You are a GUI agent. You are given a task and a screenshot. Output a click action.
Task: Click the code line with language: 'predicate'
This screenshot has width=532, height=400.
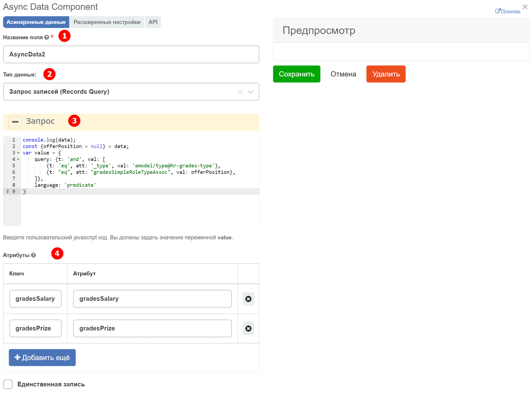tap(65, 185)
